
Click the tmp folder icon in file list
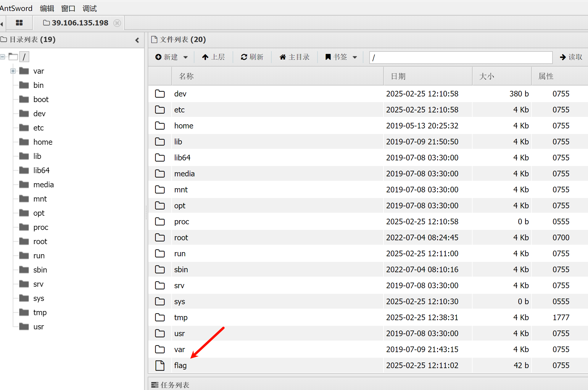160,318
